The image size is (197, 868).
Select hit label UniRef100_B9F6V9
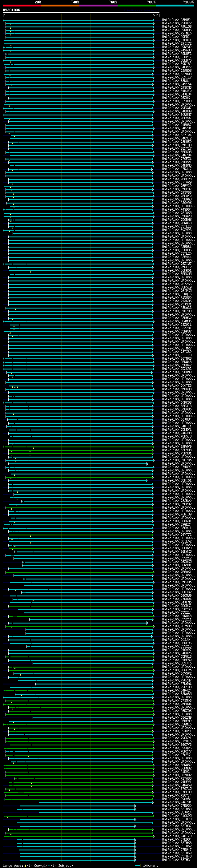177,447
